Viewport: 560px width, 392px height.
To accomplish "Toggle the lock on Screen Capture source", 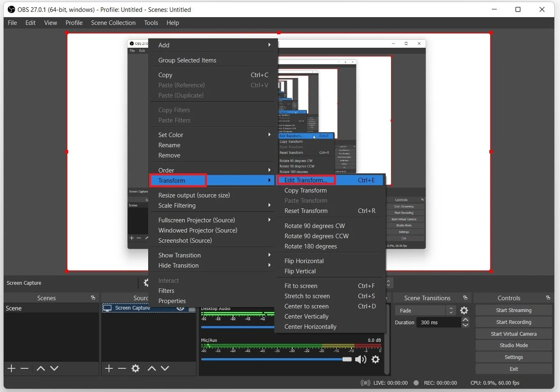I will (191, 309).
